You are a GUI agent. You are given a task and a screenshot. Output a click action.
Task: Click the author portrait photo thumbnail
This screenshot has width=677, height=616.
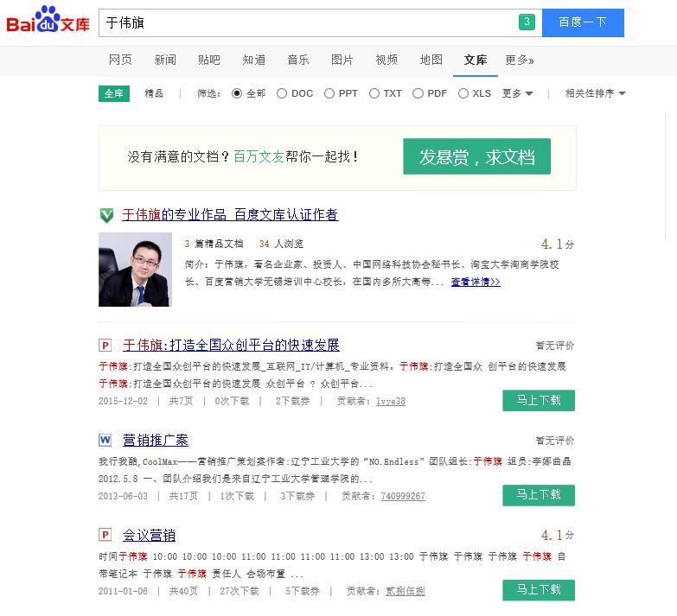tap(135, 270)
